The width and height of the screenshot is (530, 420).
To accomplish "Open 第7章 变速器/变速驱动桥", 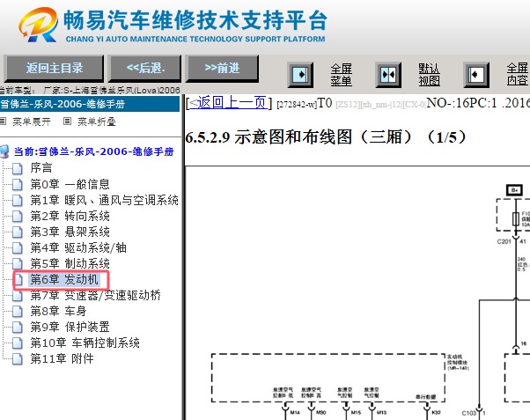I will point(96,295).
